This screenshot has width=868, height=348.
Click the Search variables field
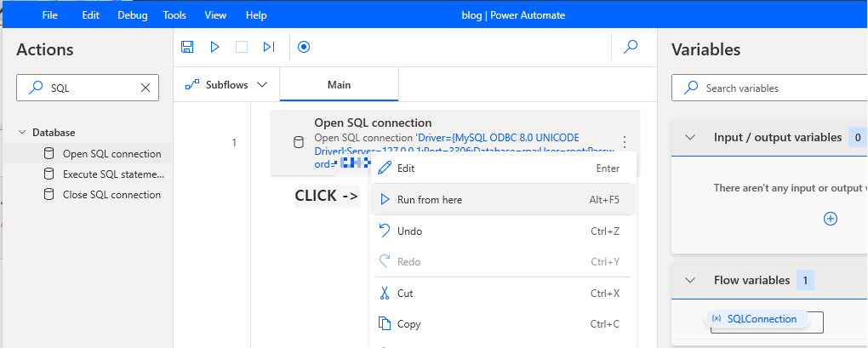coord(769,88)
